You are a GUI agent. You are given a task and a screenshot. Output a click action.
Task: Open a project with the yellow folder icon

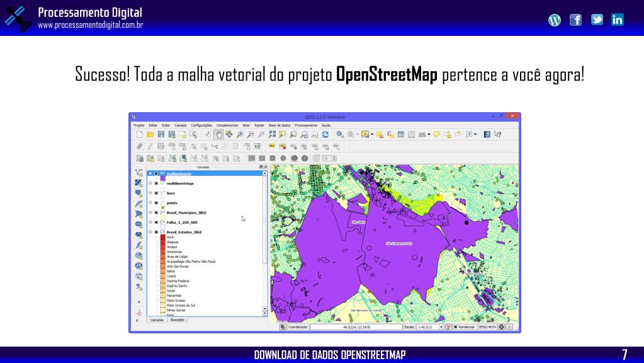[150, 134]
